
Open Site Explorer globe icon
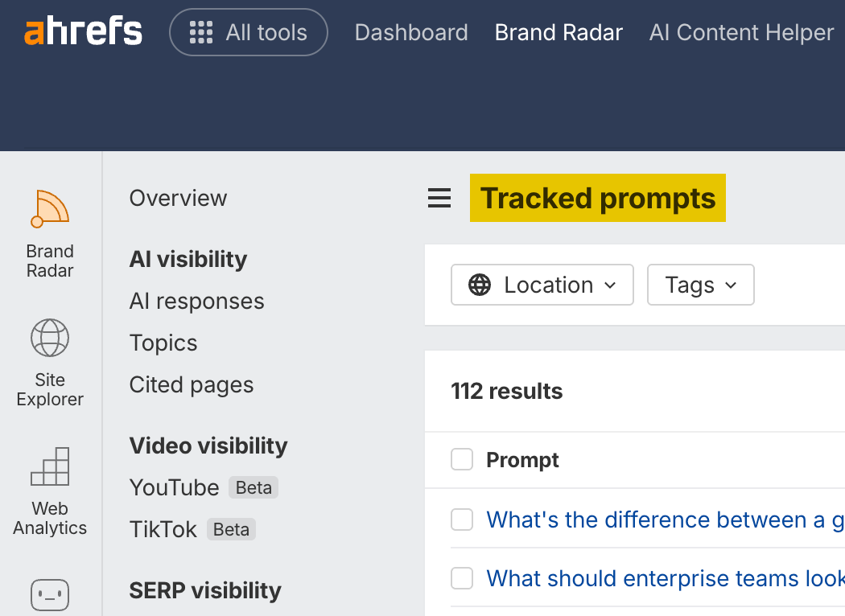(x=50, y=338)
